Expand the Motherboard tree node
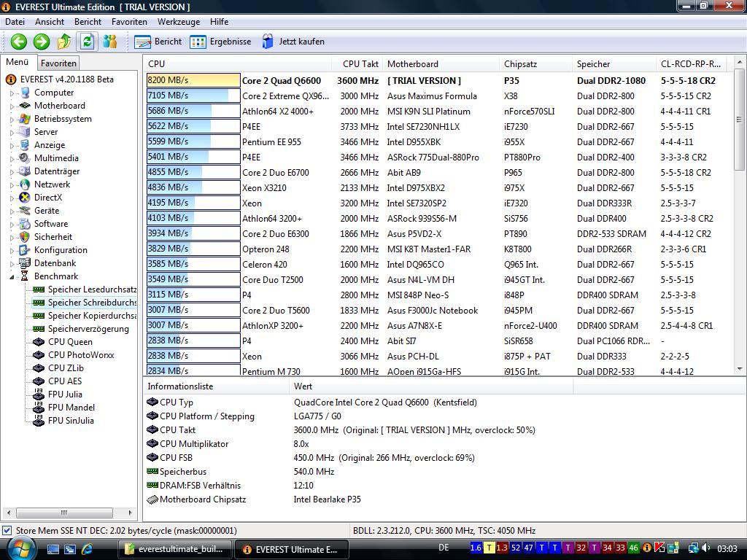This screenshot has height=560, width=747. pyautogui.click(x=12, y=106)
